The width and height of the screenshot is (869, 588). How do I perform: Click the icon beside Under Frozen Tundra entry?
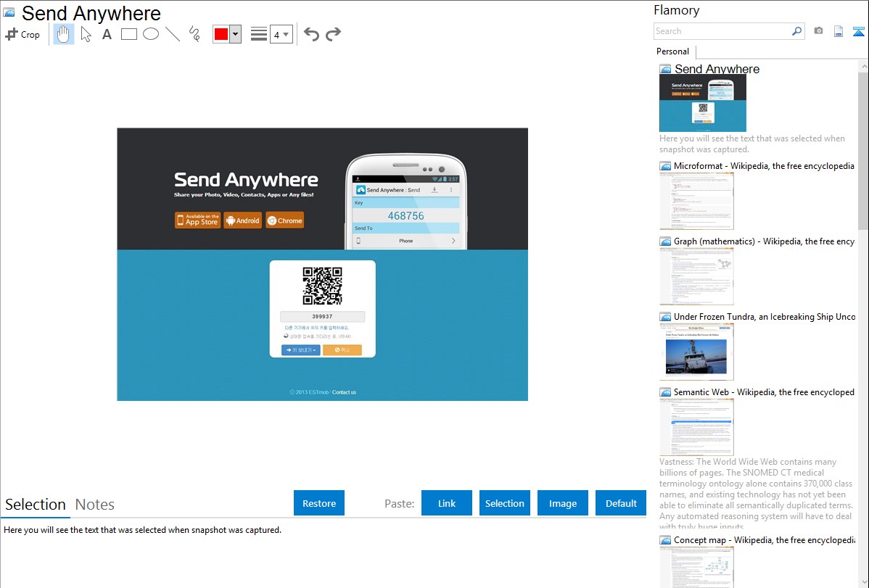666,317
